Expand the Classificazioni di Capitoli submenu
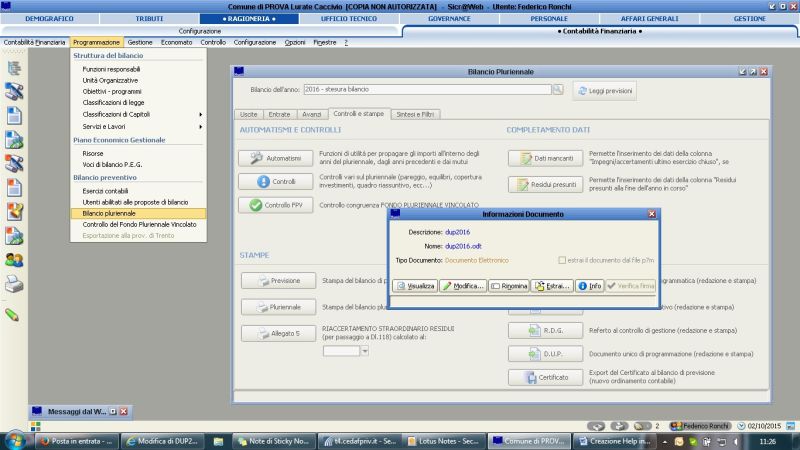This screenshot has width=800, height=450. 140,114
